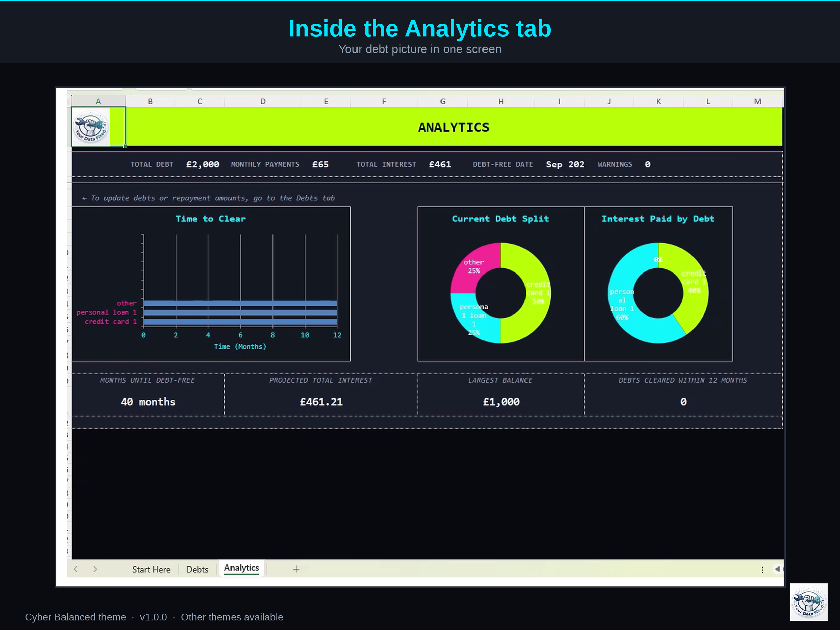Click the update debts hint text
The width and height of the screenshot is (840, 630).
coord(208,198)
